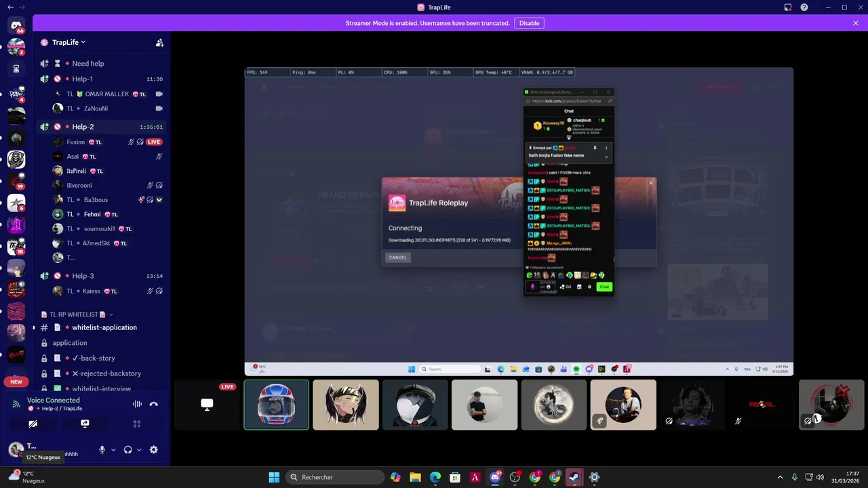Invite people to the TrapLife server
The image size is (868, 488).
(x=159, y=42)
